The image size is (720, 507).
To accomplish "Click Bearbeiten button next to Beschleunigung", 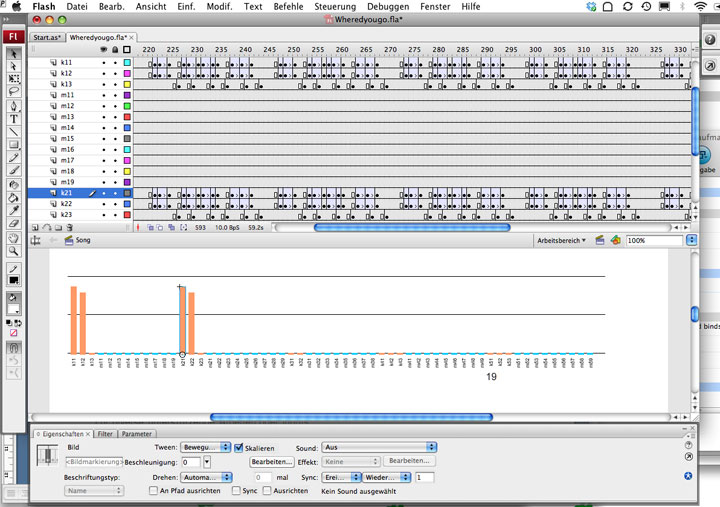I will tap(272, 462).
